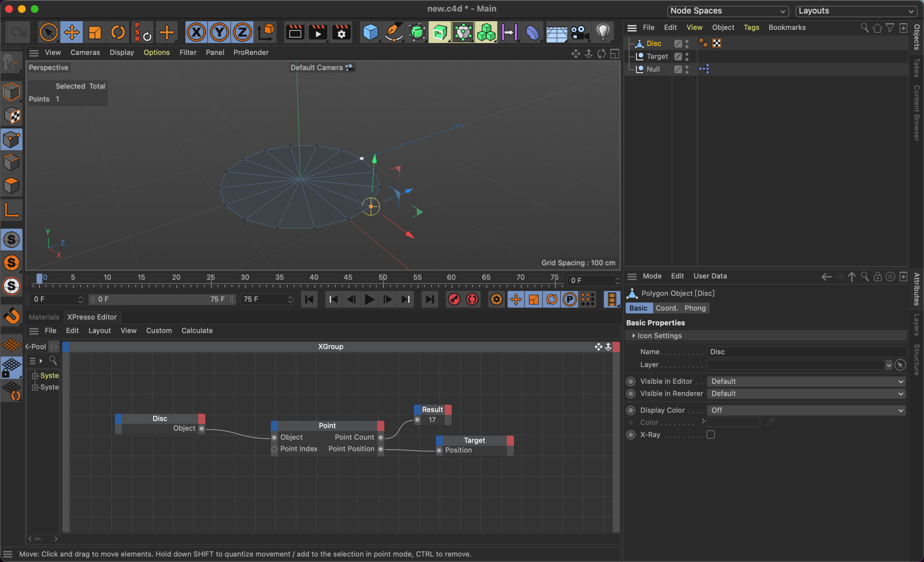Switch to Edges mode in left palette
This screenshot has height=562, width=924.
click(12, 163)
